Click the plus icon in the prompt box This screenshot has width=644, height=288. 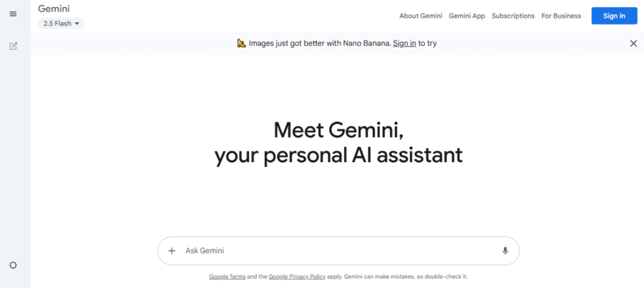(x=172, y=251)
